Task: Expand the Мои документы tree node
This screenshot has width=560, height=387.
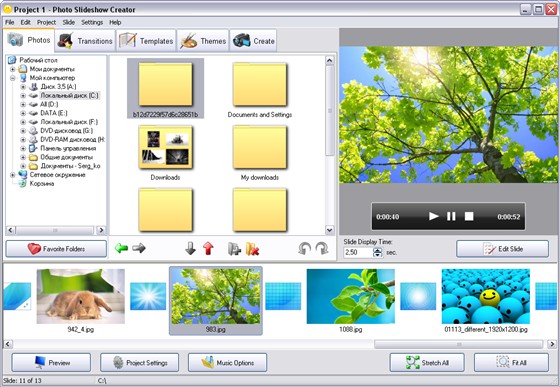Action: (12, 69)
